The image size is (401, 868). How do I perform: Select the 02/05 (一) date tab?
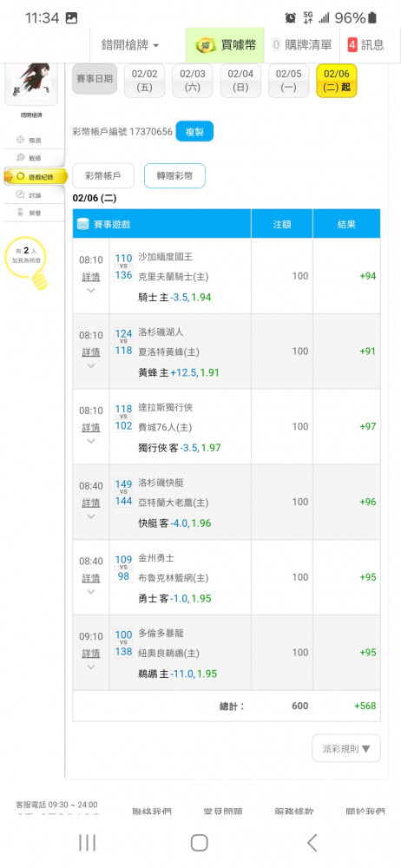tap(288, 81)
